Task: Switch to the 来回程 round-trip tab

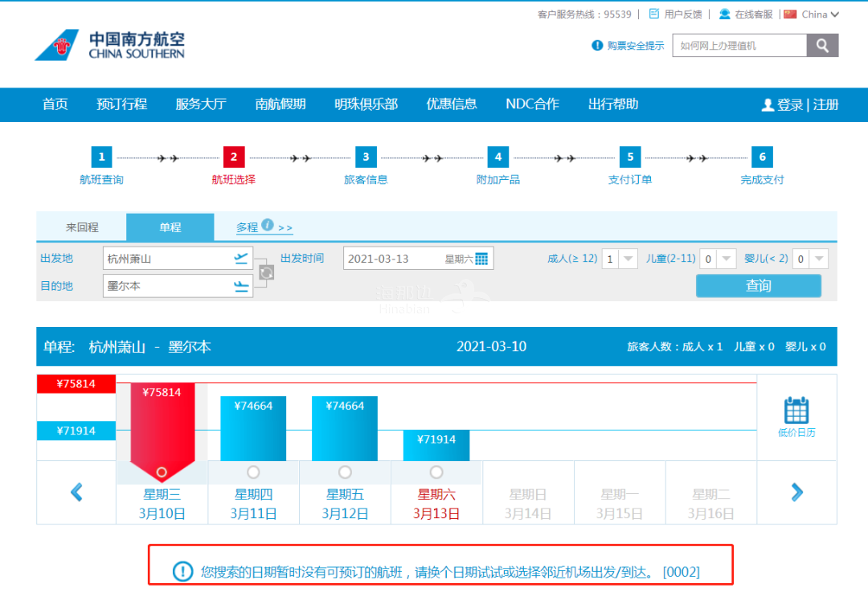Action: [x=82, y=227]
